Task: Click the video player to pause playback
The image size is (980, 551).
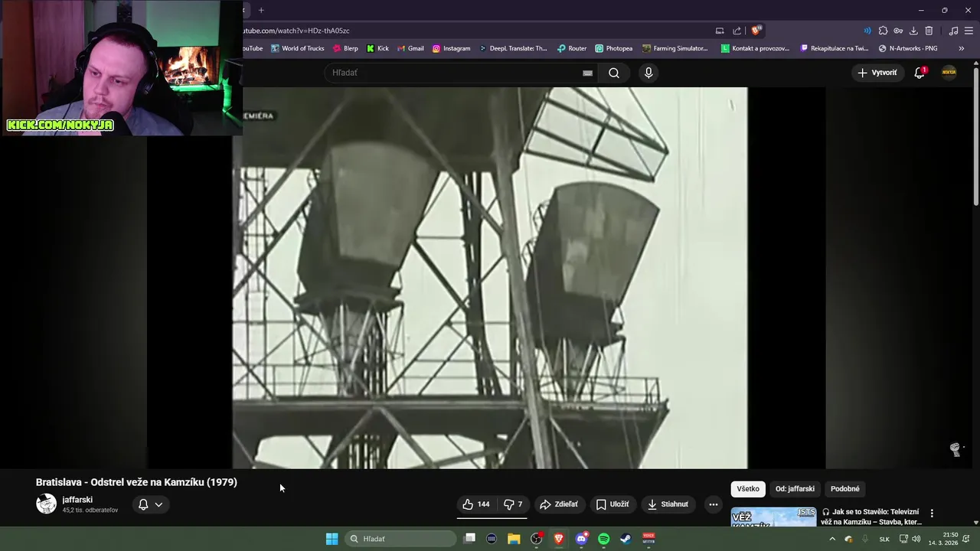Action: pos(490,278)
